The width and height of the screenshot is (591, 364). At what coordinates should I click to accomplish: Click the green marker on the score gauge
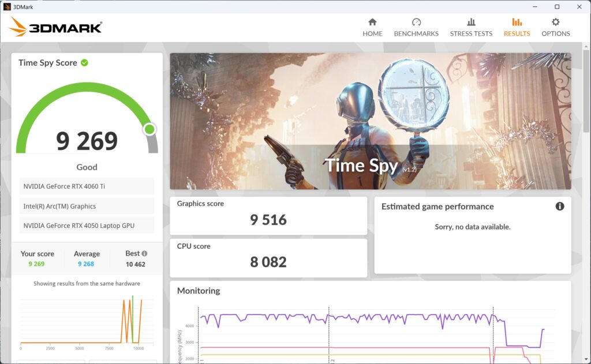coord(149,129)
